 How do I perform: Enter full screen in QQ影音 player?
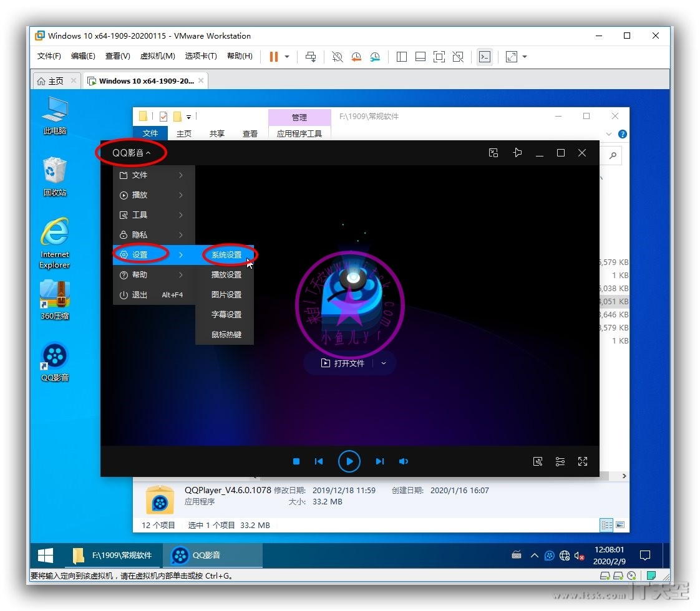point(583,461)
